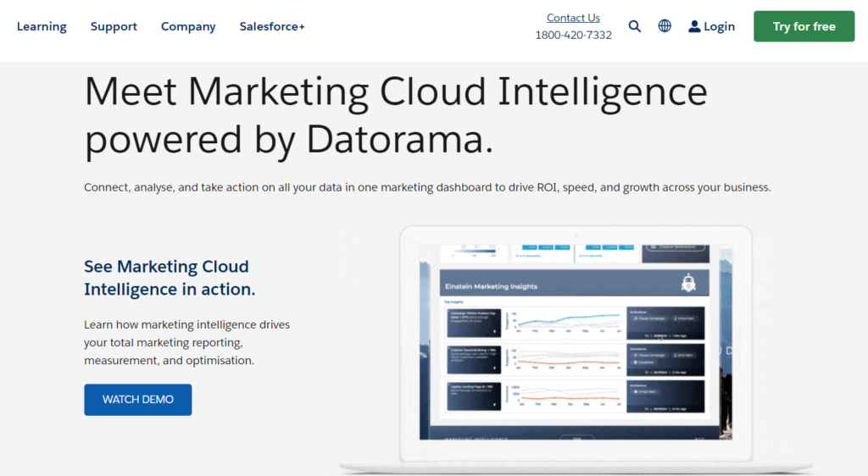Open the Support menu
The height and width of the screenshot is (476, 868).
(x=114, y=26)
